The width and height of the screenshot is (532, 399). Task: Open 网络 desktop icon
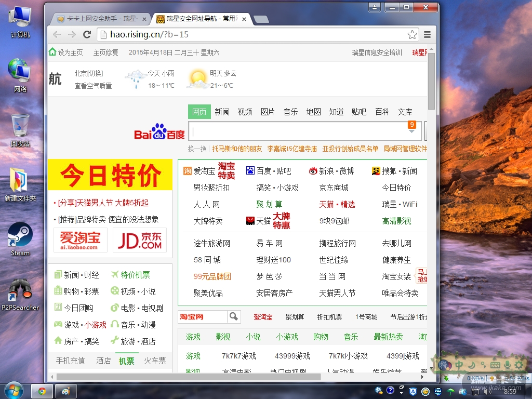(20, 75)
